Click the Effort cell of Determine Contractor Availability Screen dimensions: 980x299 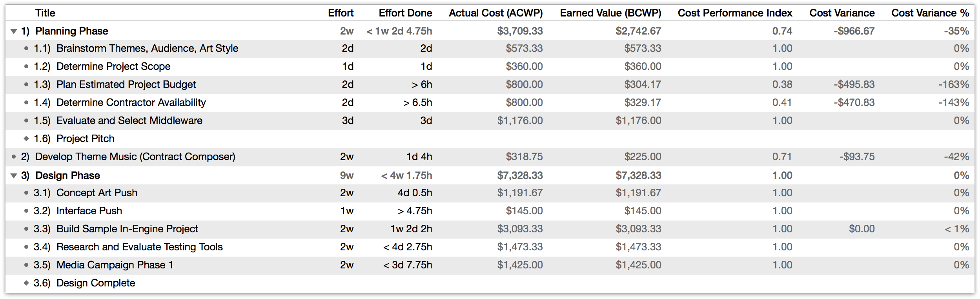point(348,102)
